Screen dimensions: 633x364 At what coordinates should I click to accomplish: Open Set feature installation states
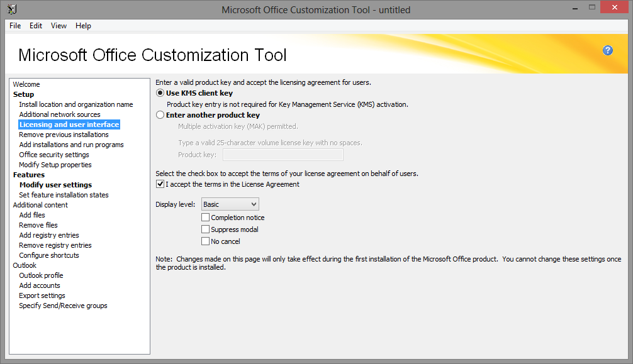click(64, 196)
